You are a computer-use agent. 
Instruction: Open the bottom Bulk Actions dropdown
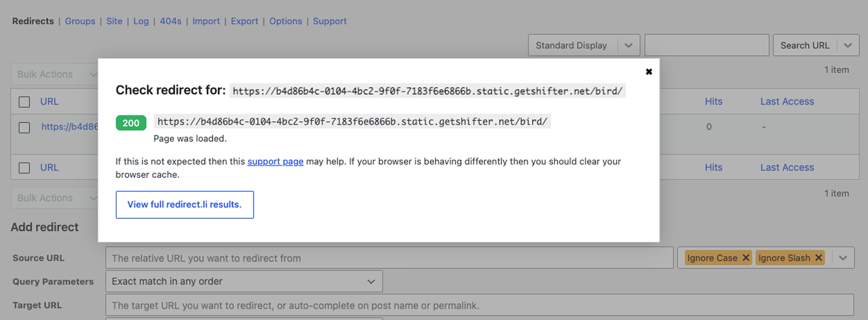(55, 198)
